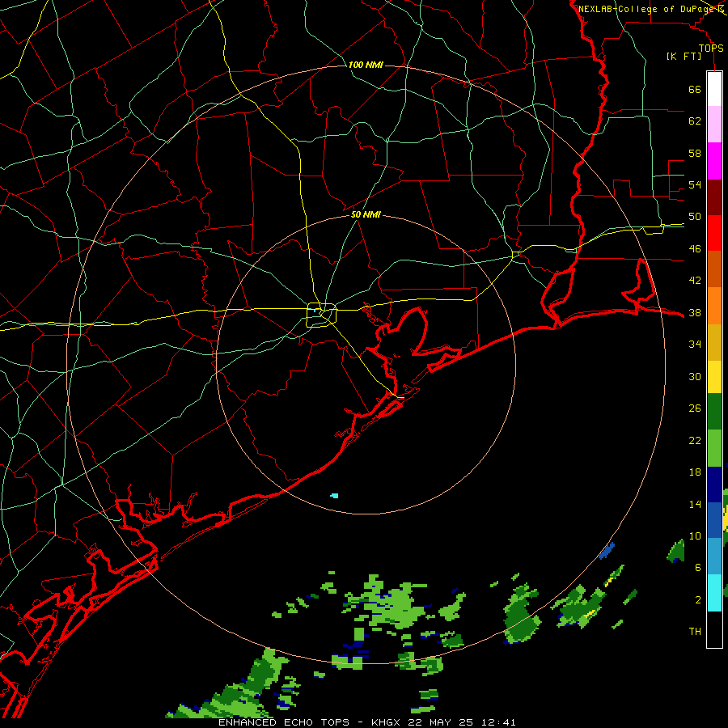Screen dimensions: 728x728
Task: Click the '2' legend value
Action: (697, 600)
